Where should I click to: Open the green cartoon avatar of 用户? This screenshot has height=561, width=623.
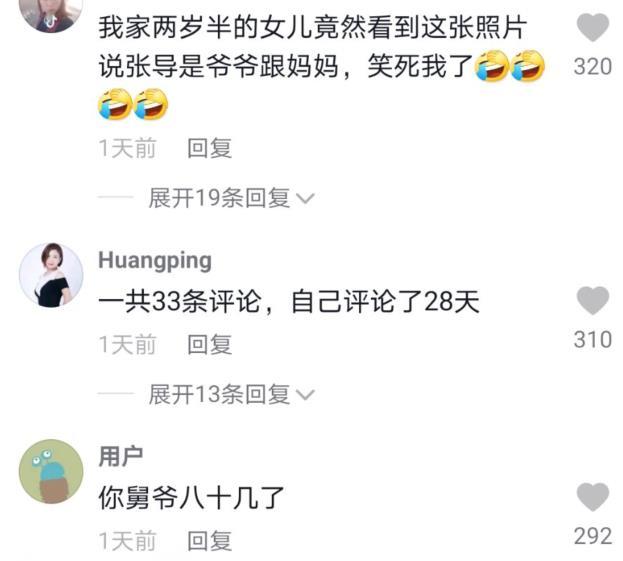tap(51, 471)
